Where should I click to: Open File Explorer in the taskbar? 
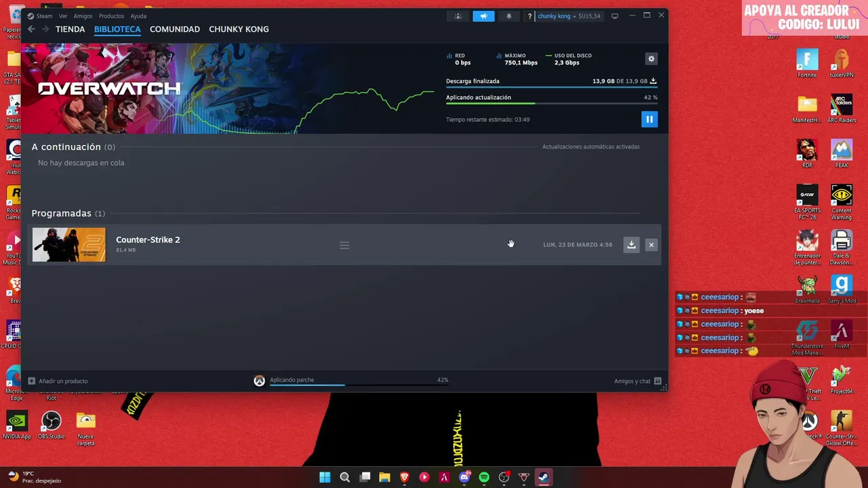pos(384,477)
